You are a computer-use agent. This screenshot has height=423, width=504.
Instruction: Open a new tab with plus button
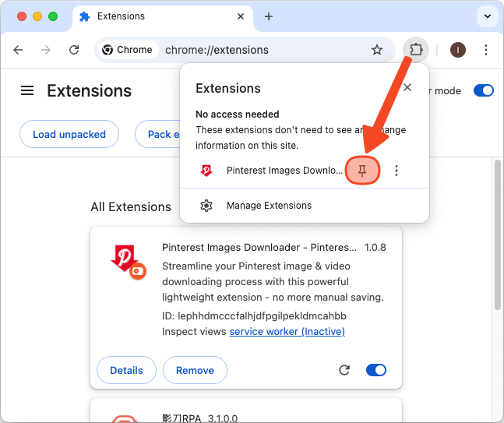click(269, 16)
